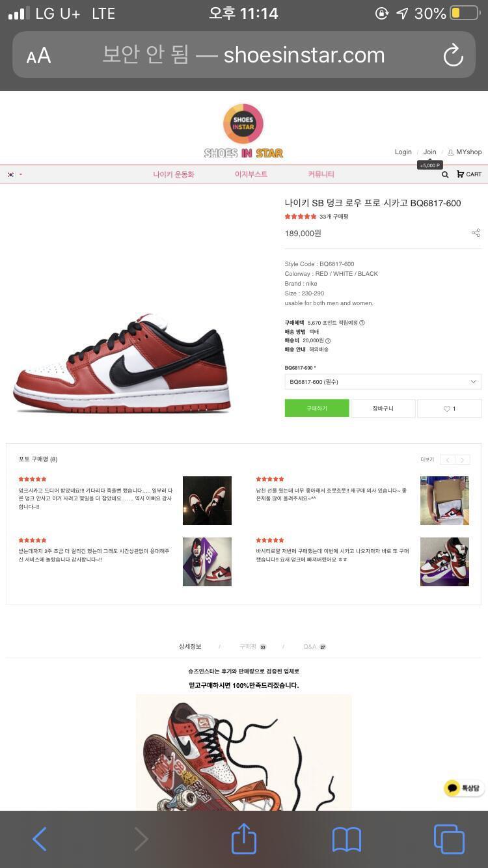488x868 pixels.
Task: Click green 구매하기 buy button
Action: [x=317, y=409]
